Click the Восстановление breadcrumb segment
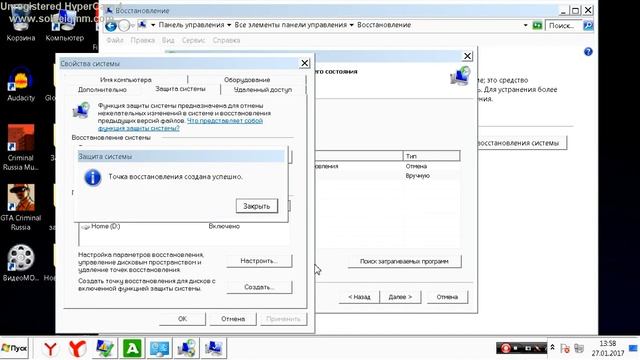Image resolution: width=640 pixels, height=360 pixels. [384, 25]
